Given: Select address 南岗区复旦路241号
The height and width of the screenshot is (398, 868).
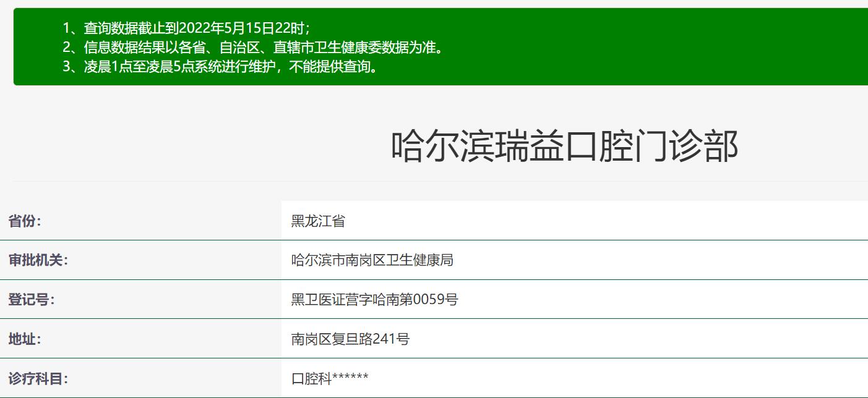Looking at the screenshot, I should click(x=350, y=339).
